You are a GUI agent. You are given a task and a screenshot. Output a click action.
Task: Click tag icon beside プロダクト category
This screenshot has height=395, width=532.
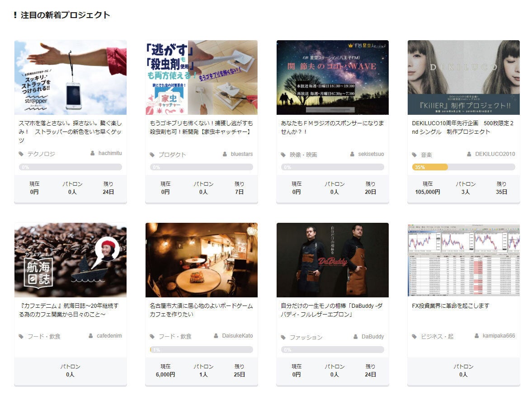[x=152, y=155]
